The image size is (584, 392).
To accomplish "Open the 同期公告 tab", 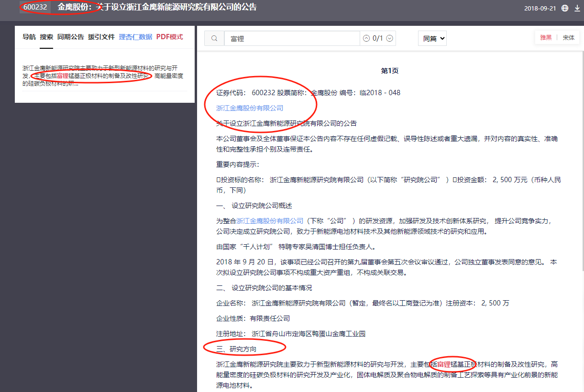I will tap(71, 37).
